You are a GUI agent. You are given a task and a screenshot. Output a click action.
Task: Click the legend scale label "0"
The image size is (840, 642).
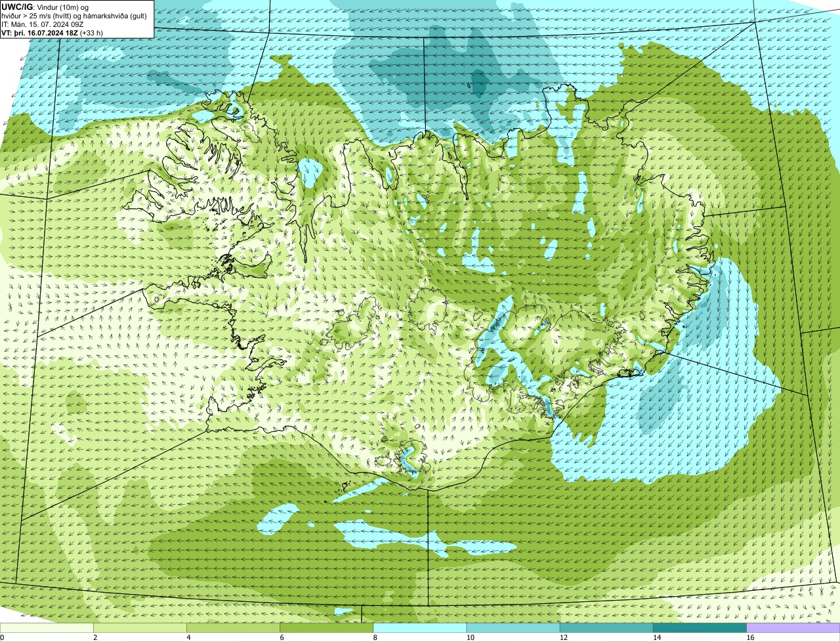tap(2, 637)
